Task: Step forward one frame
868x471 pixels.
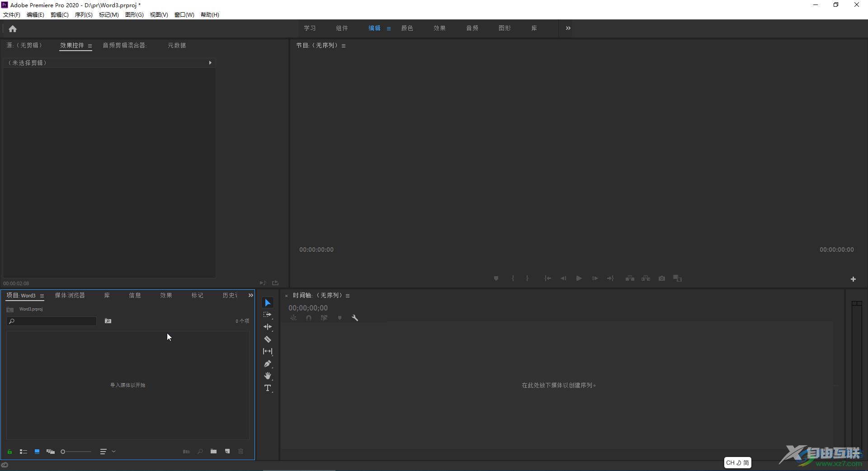Action: 595,278
